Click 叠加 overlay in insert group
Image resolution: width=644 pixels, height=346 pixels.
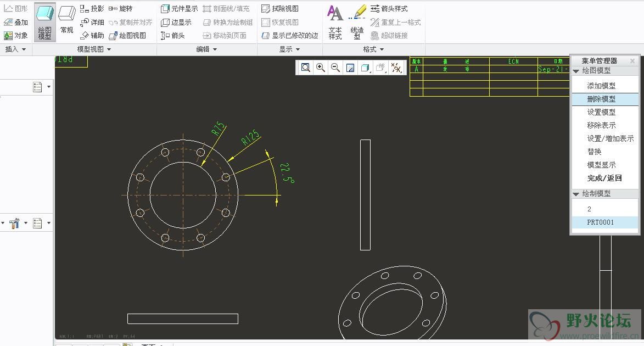pyautogui.click(x=15, y=22)
